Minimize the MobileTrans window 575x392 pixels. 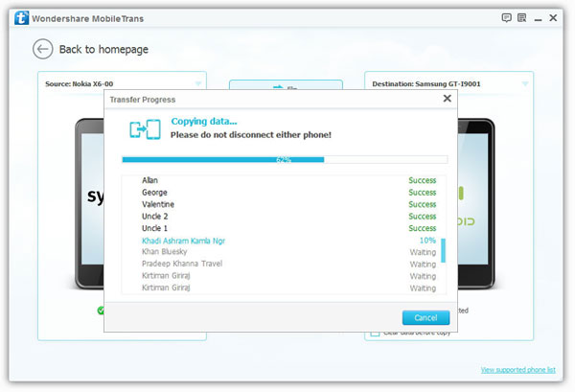click(538, 19)
